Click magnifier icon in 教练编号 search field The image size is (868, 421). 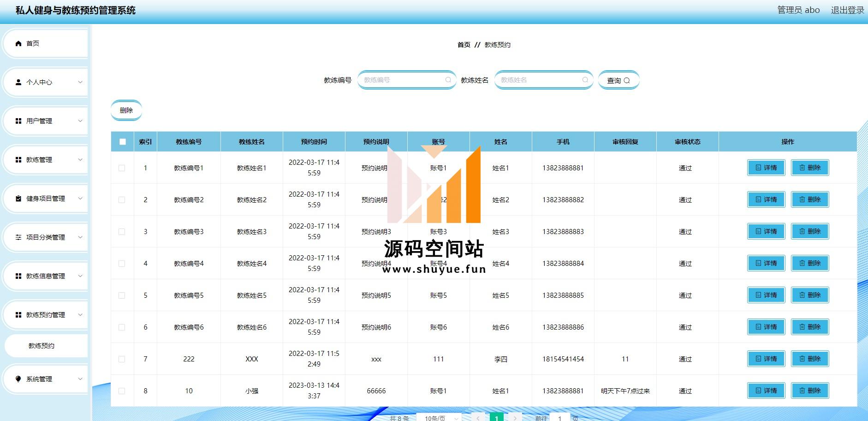(448, 80)
